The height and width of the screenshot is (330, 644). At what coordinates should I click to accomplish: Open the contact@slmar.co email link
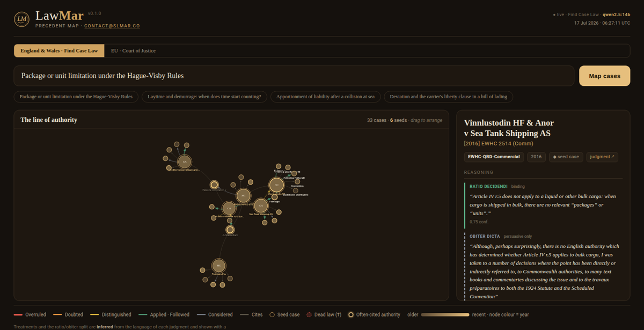point(112,26)
